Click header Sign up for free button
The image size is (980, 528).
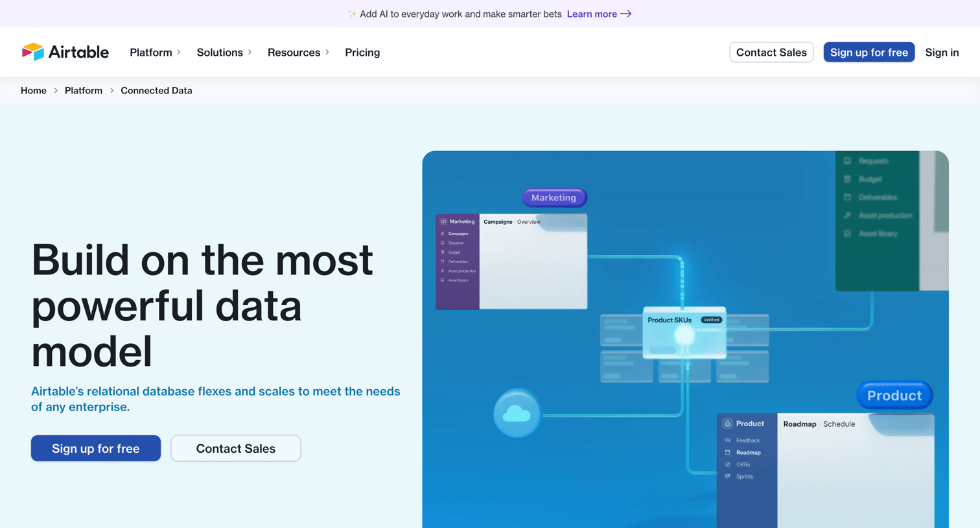[869, 53]
